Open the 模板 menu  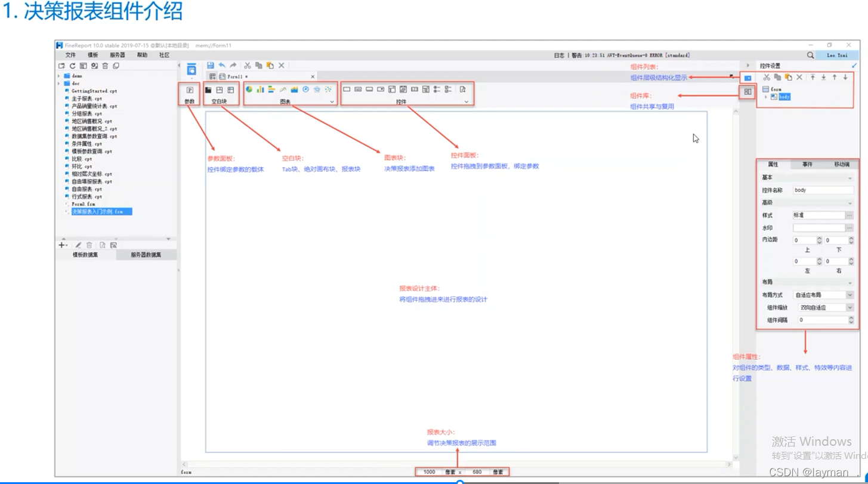92,55
